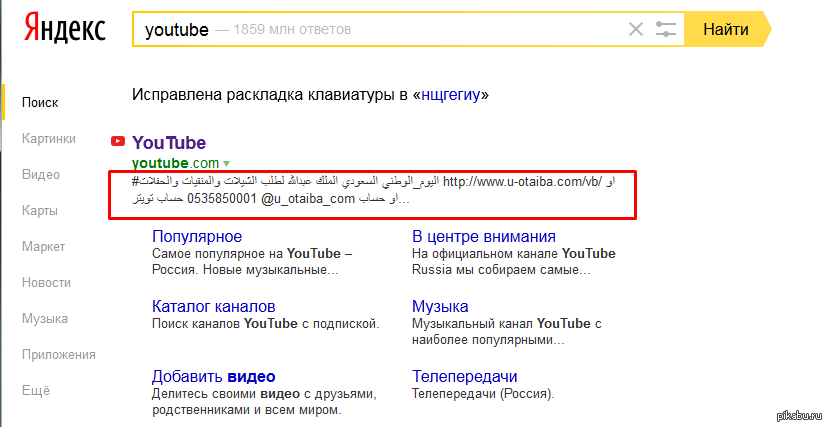Select the Поиск sidebar tab
This screenshot has height=427, width=827.
pos(40,102)
